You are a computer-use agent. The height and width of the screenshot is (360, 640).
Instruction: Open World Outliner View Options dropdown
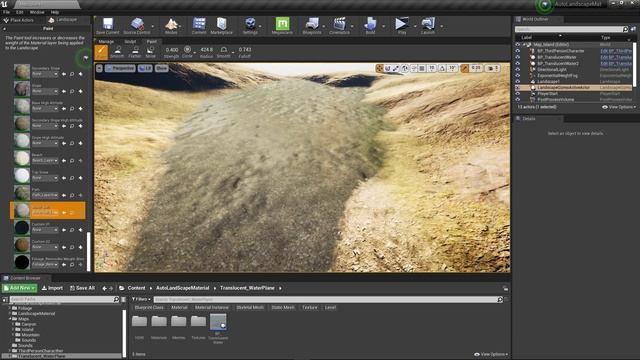tap(619, 107)
